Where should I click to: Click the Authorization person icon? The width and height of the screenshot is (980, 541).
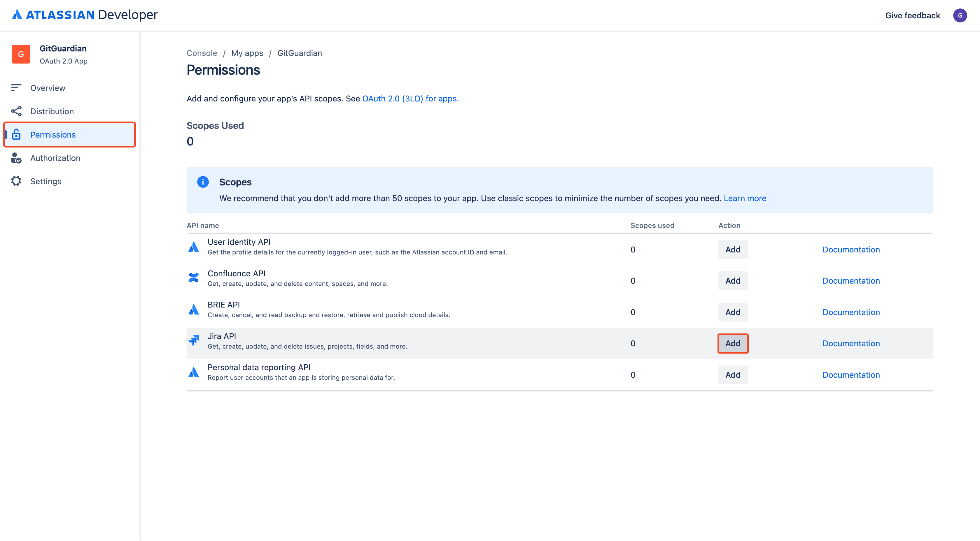pyautogui.click(x=16, y=158)
